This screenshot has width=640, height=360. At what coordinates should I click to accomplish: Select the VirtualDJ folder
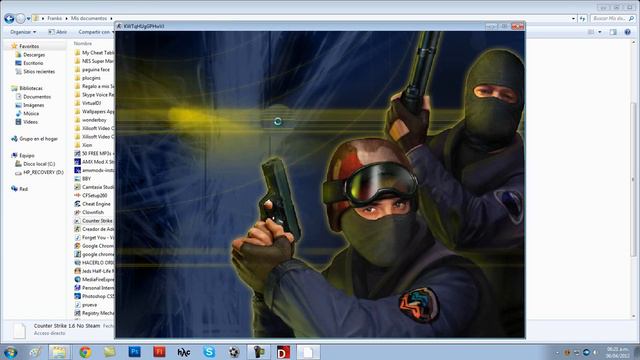(91, 103)
